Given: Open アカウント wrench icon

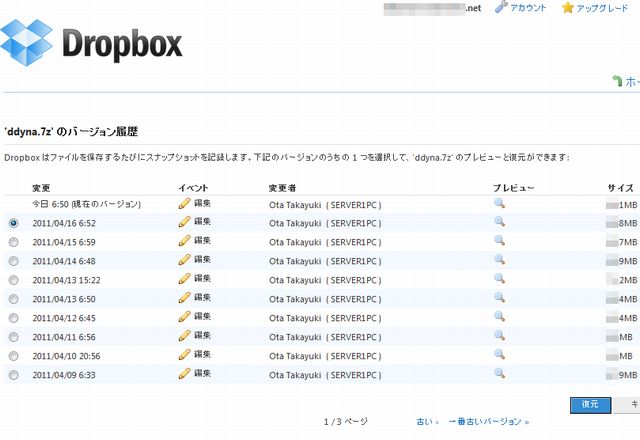Looking at the screenshot, I should tap(501, 7).
